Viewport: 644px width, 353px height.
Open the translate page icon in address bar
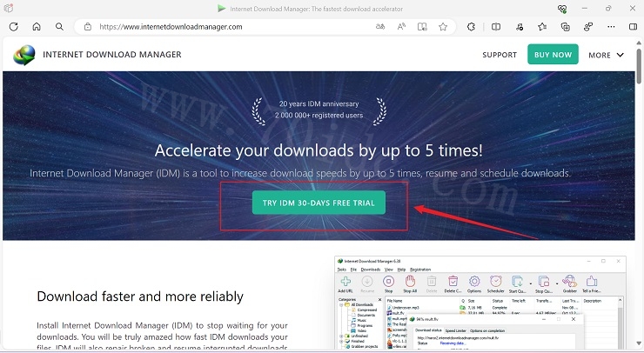click(380, 27)
